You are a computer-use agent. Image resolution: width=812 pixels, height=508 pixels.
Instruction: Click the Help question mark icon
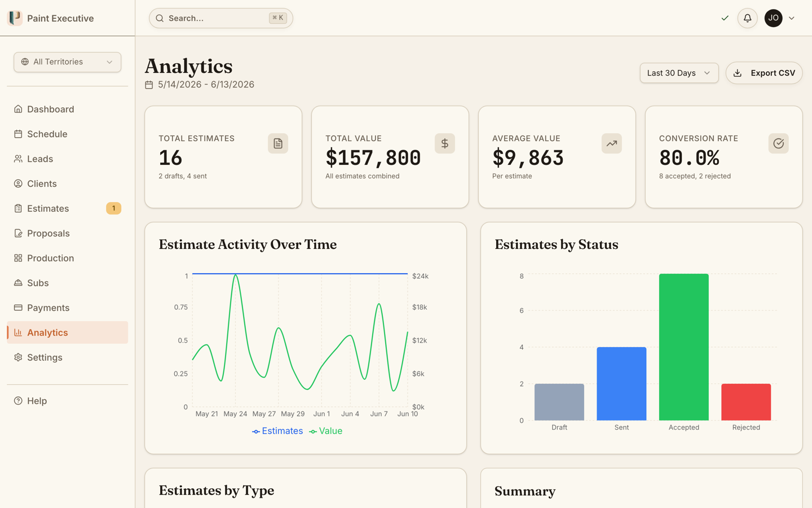point(18,401)
